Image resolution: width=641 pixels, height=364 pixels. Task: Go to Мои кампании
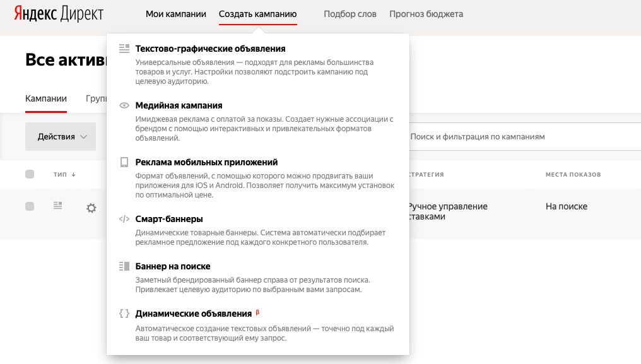pyautogui.click(x=175, y=14)
